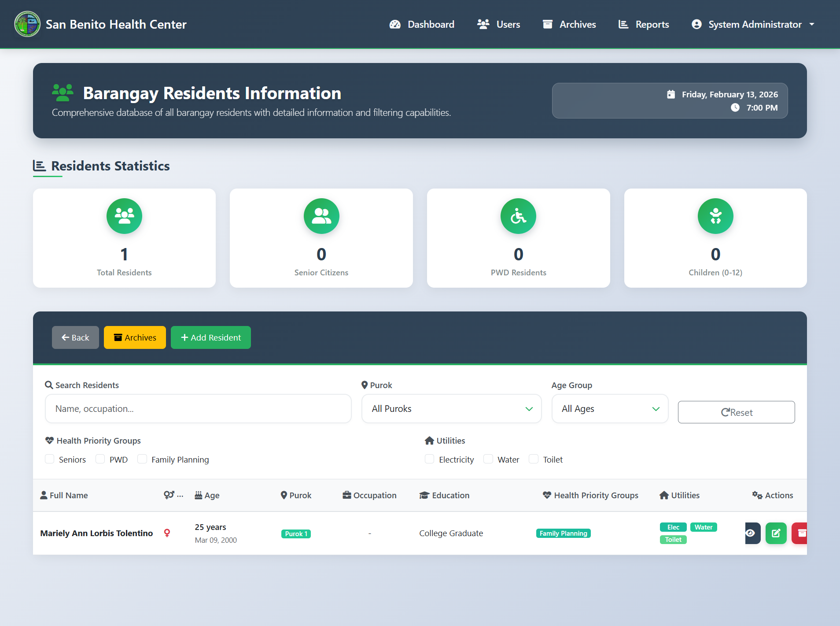Image resolution: width=840 pixels, height=626 pixels.
Task: Click the Senior Citizens circle icon
Action: [321, 216]
